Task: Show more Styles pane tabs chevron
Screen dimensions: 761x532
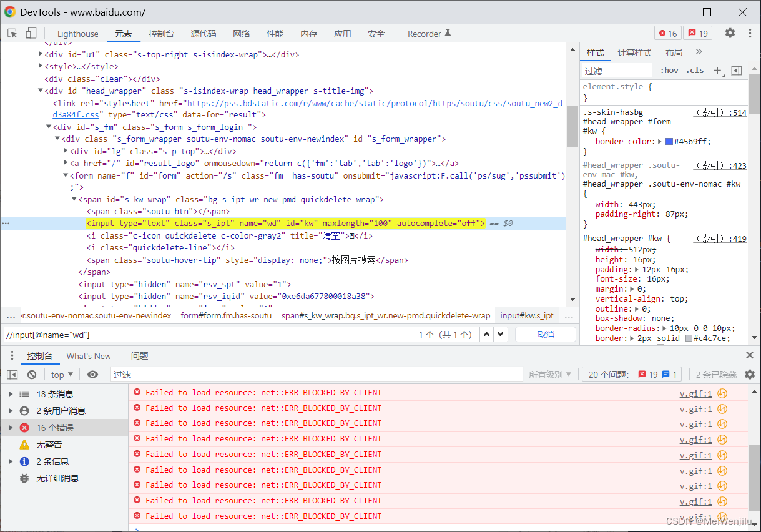Action: tap(699, 52)
